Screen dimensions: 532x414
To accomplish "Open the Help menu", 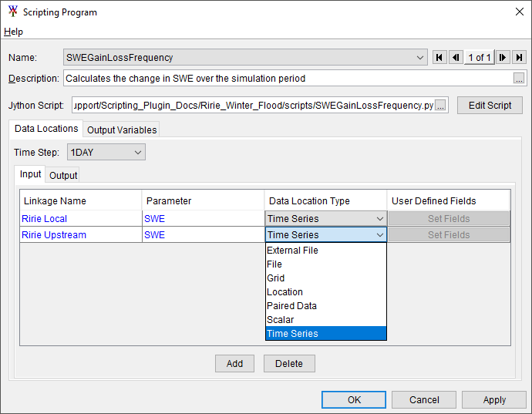I will (13, 32).
